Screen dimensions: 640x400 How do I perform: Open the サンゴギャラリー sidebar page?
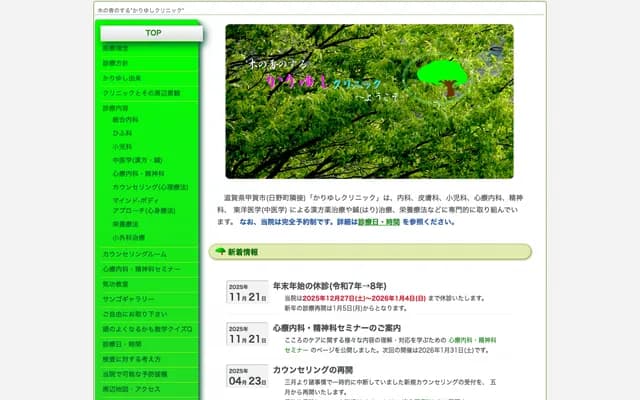128,299
